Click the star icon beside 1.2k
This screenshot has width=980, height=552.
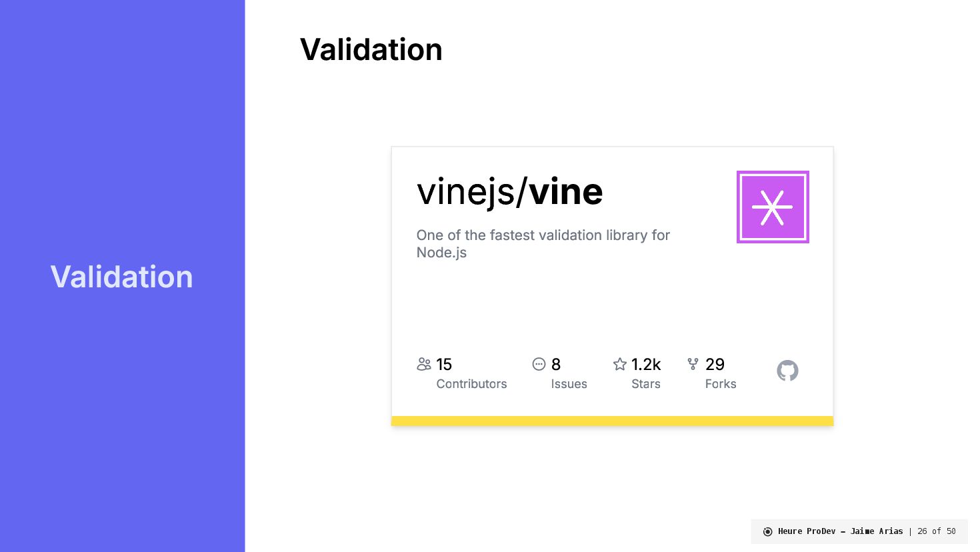coord(620,364)
